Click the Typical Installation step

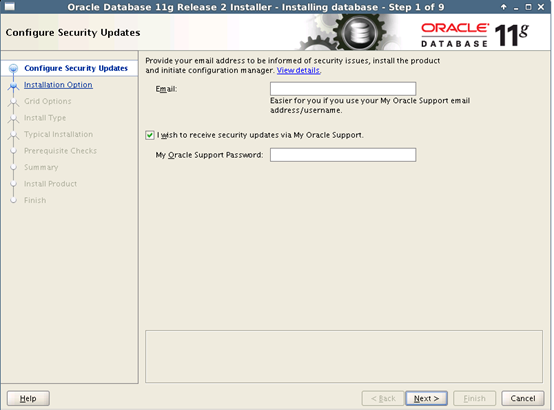58,134
